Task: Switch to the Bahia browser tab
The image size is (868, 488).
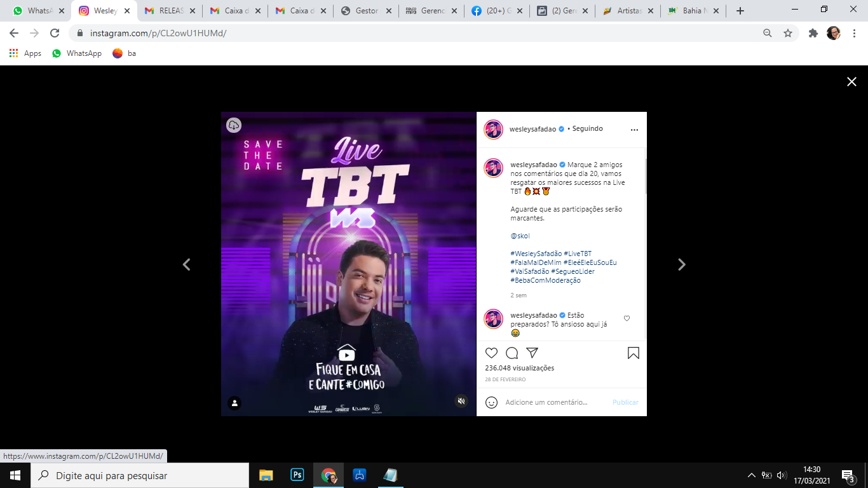Action: click(693, 11)
